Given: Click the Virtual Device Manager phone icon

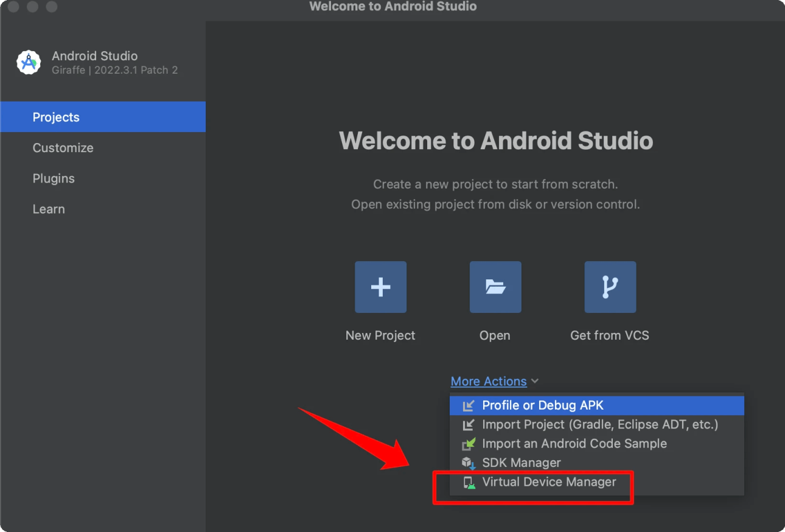Looking at the screenshot, I should pyautogui.click(x=469, y=483).
